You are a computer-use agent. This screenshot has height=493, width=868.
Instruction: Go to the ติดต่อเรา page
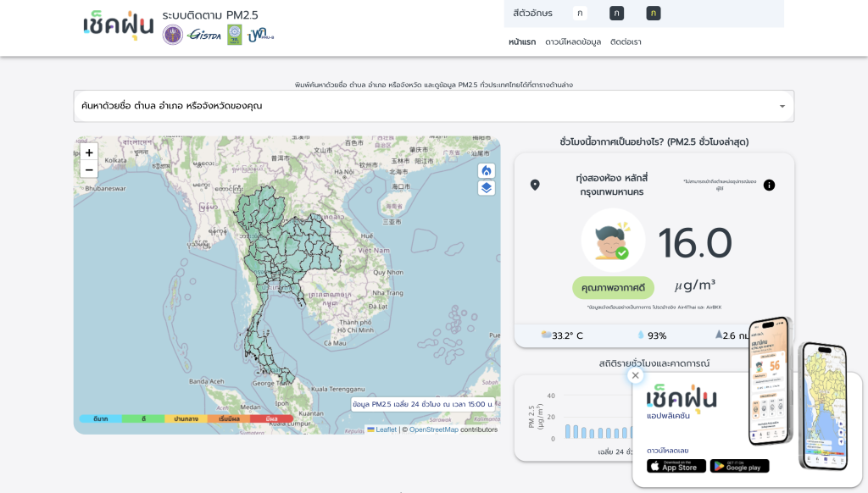click(626, 42)
